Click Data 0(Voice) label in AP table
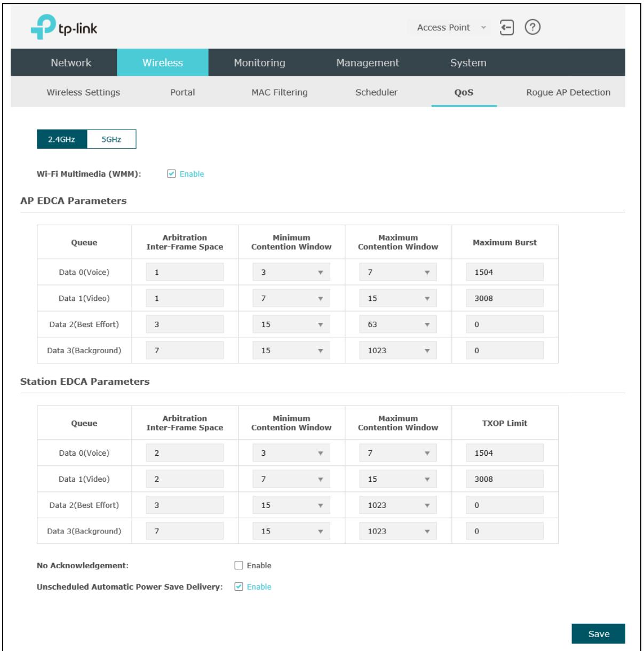The width and height of the screenshot is (644, 651). point(84,272)
